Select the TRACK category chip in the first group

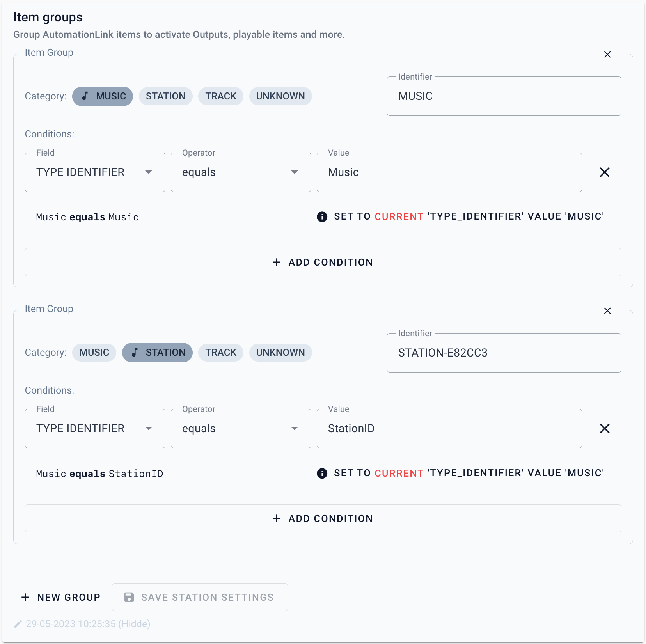(221, 96)
